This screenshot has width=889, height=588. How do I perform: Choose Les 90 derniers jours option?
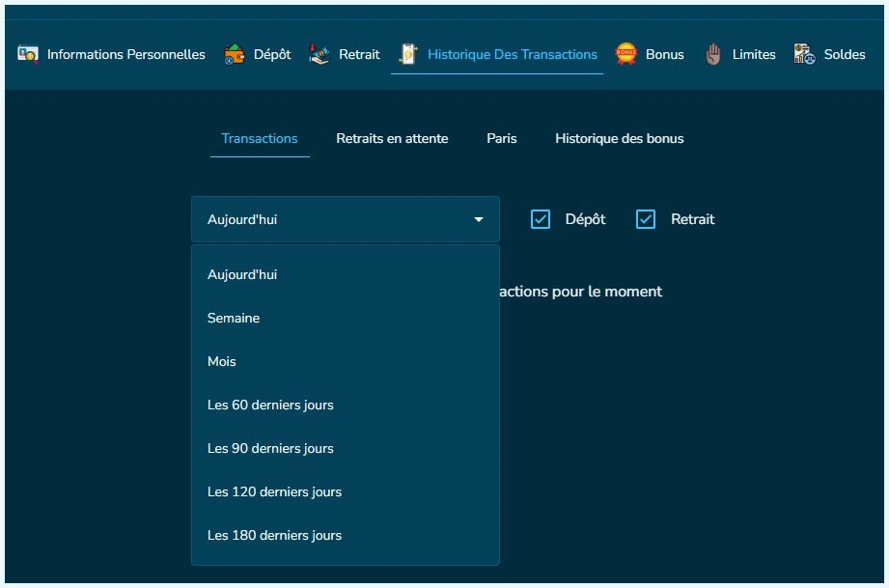[269, 448]
